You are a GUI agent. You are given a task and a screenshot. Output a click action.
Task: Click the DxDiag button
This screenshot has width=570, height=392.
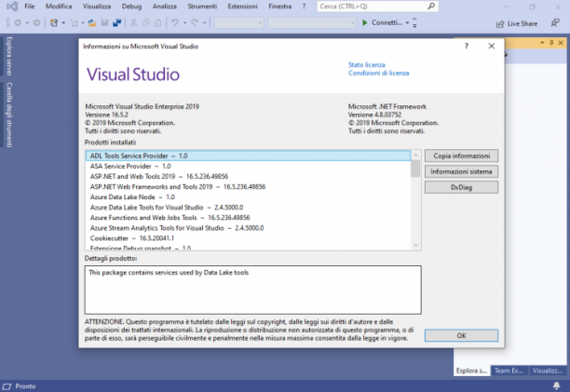pos(461,187)
